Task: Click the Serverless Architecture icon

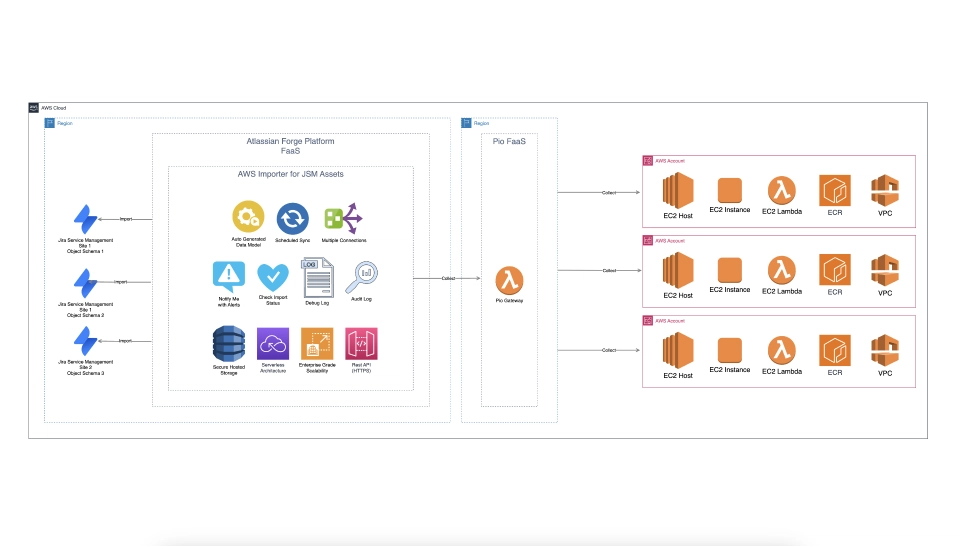Action: pyautogui.click(x=273, y=344)
